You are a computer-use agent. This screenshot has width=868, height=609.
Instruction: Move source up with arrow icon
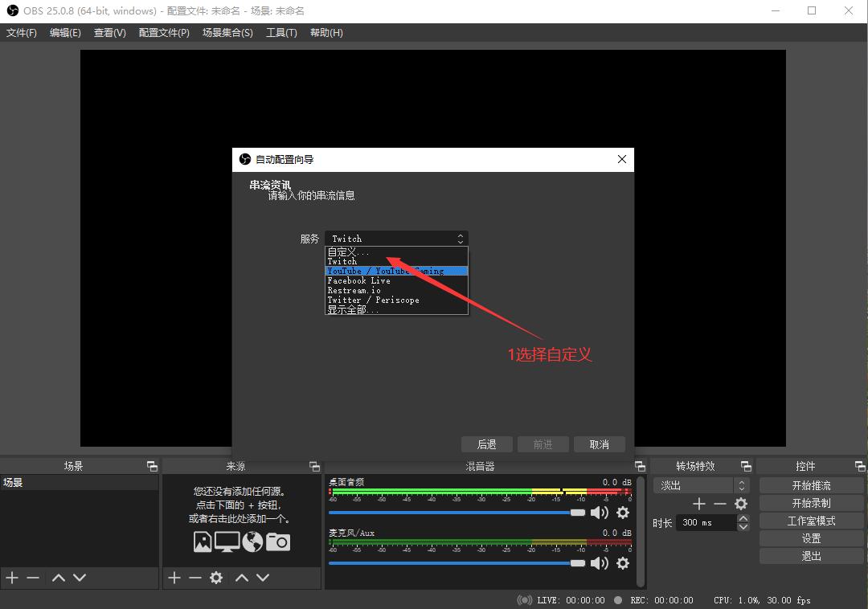point(242,578)
